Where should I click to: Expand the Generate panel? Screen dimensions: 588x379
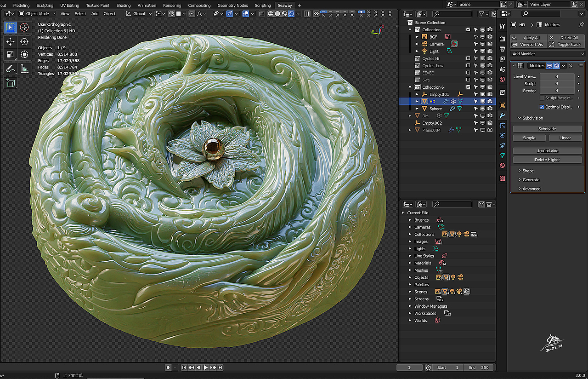tap(520, 180)
